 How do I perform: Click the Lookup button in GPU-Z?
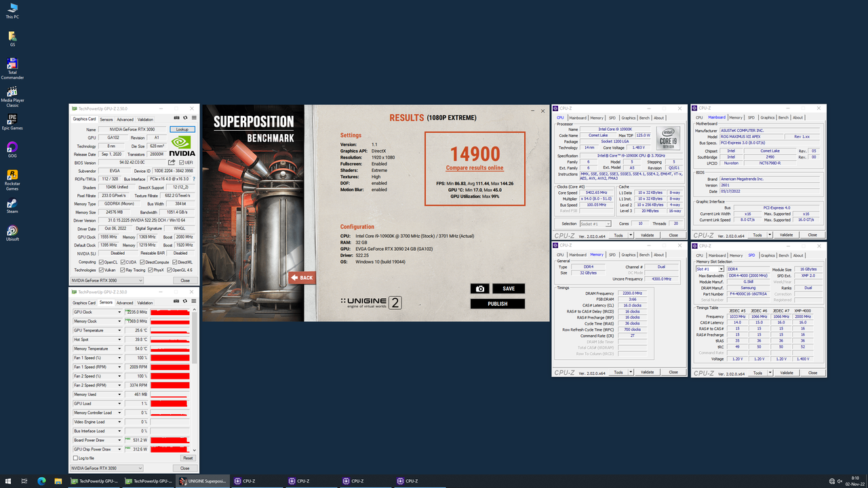coord(182,129)
